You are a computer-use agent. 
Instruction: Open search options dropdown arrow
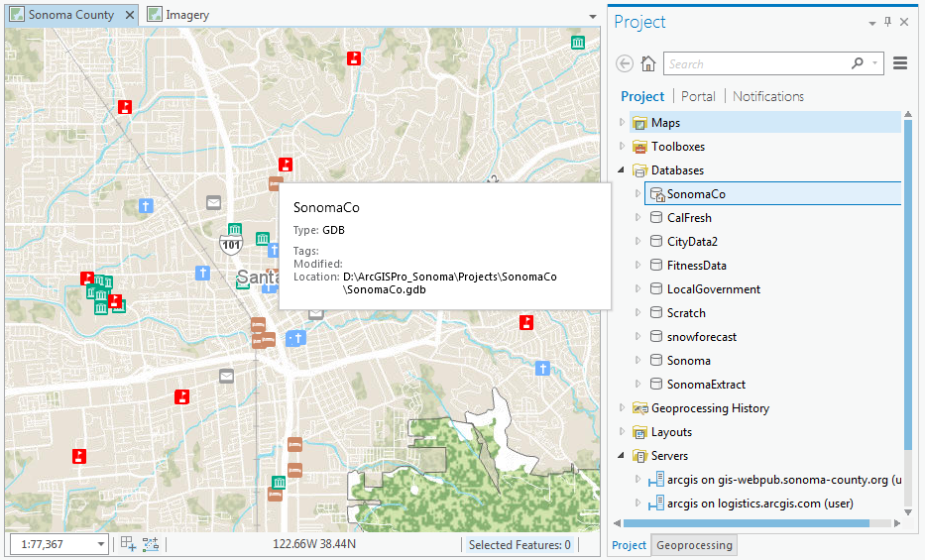pos(874,63)
